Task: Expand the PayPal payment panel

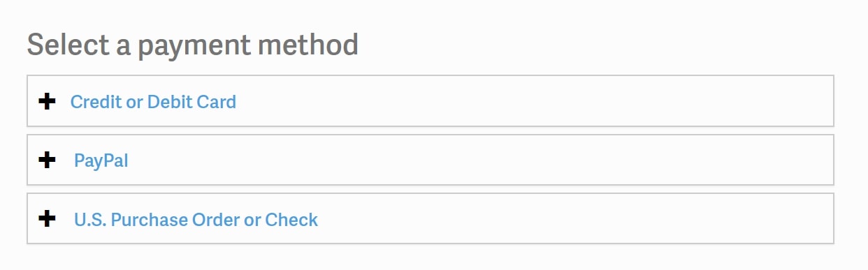Action: (431, 160)
